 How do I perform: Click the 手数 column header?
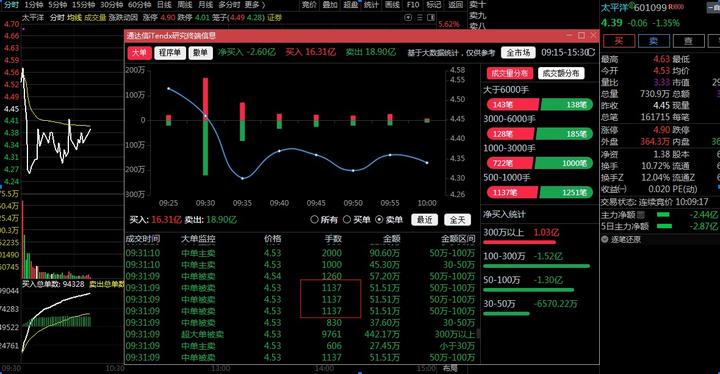pyautogui.click(x=333, y=239)
